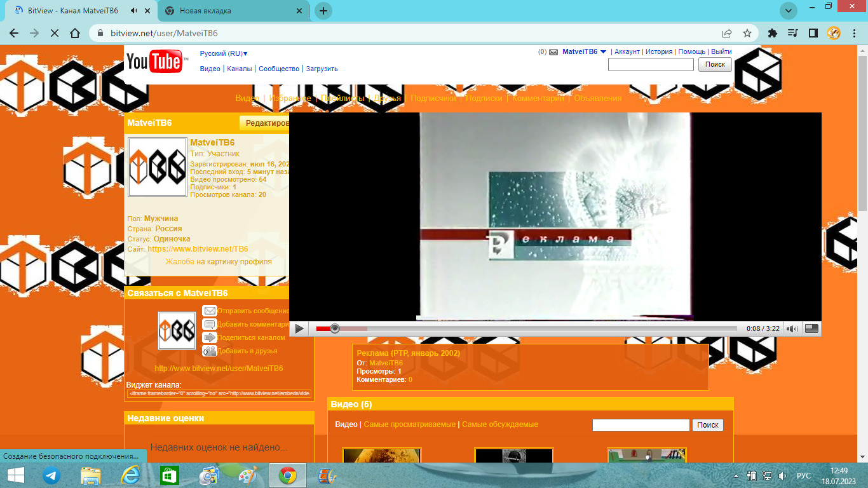Sort videos by Самые просматриваемые
Screen dimensions: 868x488
click(x=410, y=424)
